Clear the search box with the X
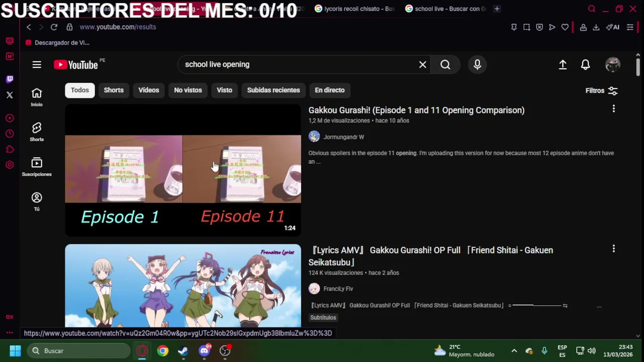 423,64
